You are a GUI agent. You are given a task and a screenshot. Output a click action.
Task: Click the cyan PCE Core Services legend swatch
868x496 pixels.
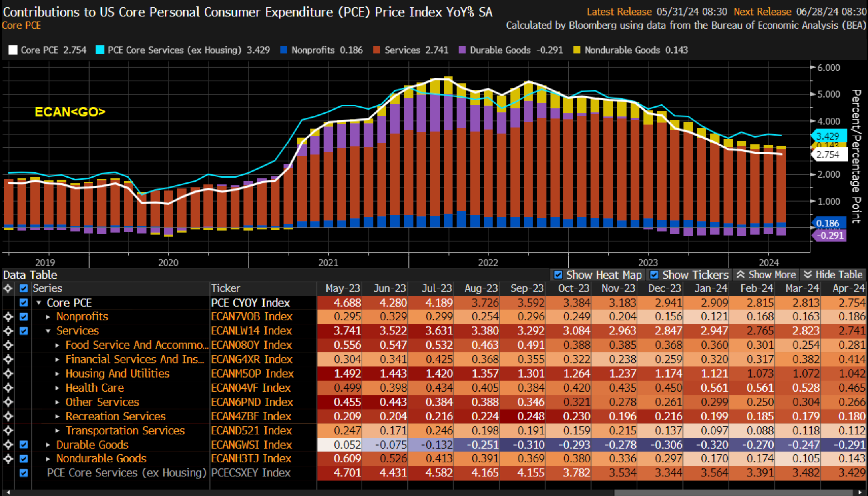pyautogui.click(x=100, y=50)
